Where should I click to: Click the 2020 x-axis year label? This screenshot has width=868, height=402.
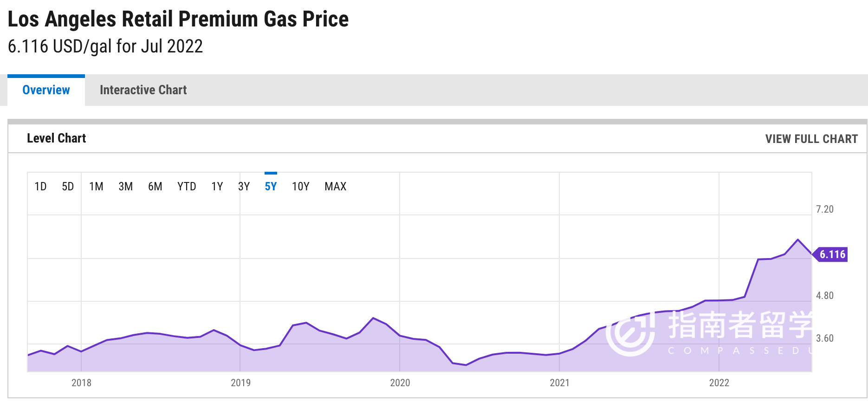(x=400, y=383)
